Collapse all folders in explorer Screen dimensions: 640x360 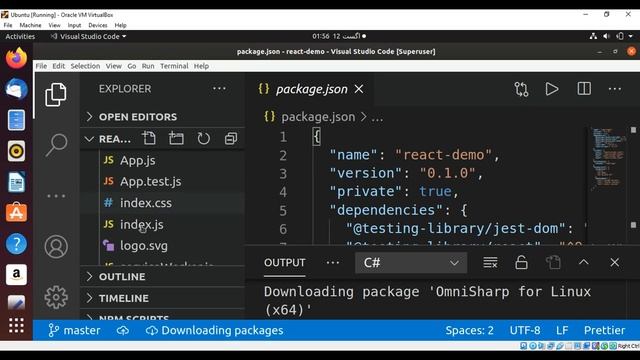(x=231, y=138)
